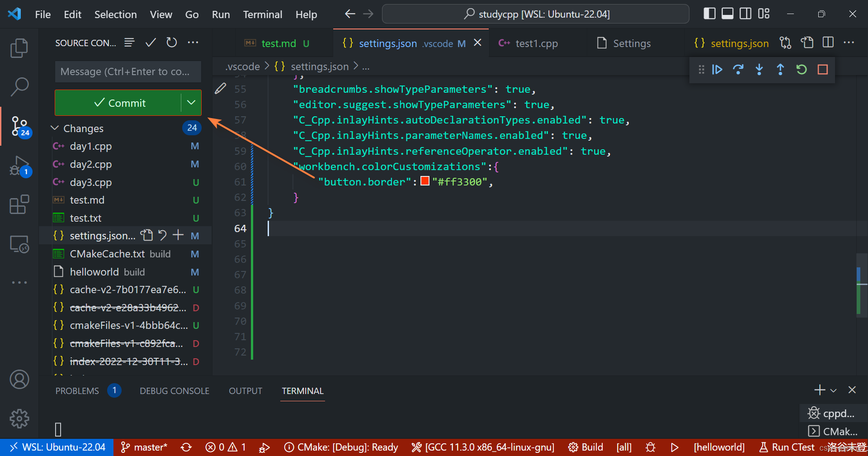Screen dimensions: 868x456
Task: Click studycpp command center search box
Action: click(536, 14)
